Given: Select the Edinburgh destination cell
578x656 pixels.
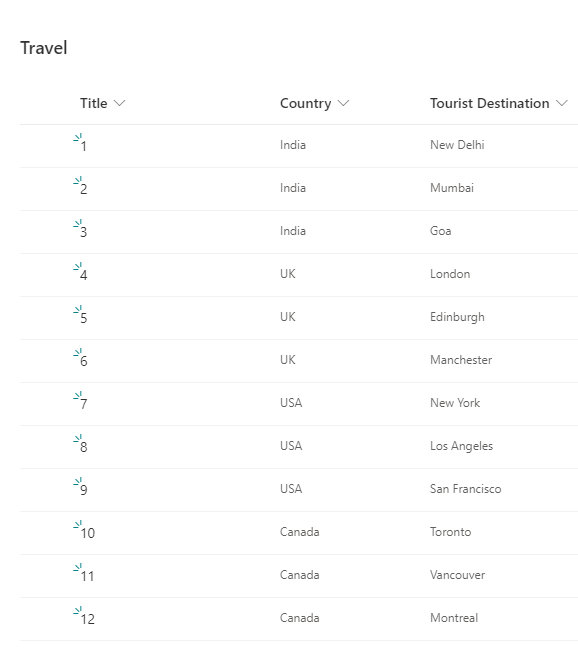Looking at the screenshot, I should coord(457,317).
